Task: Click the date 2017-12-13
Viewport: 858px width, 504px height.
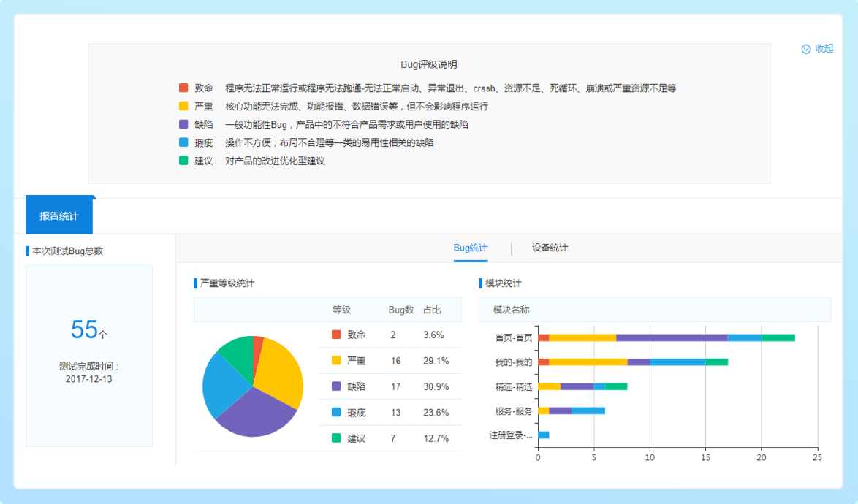Action: pos(88,379)
